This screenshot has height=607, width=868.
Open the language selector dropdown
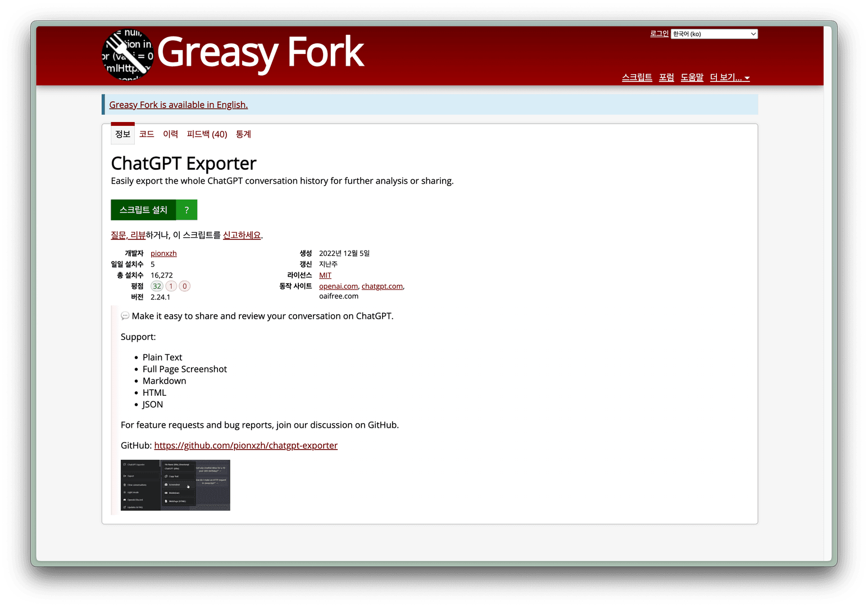pyautogui.click(x=714, y=34)
